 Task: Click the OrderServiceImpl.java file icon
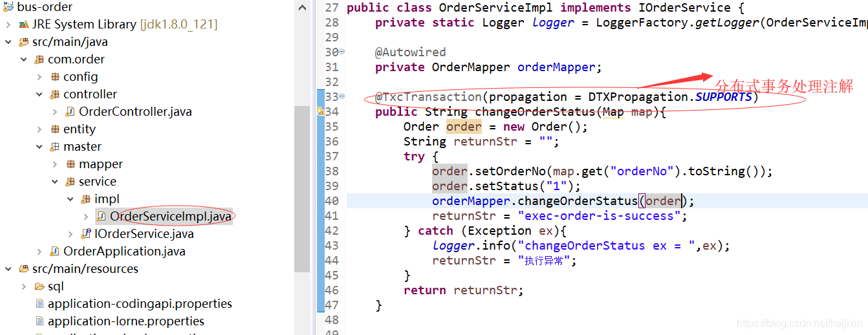click(x=102, y=217)
